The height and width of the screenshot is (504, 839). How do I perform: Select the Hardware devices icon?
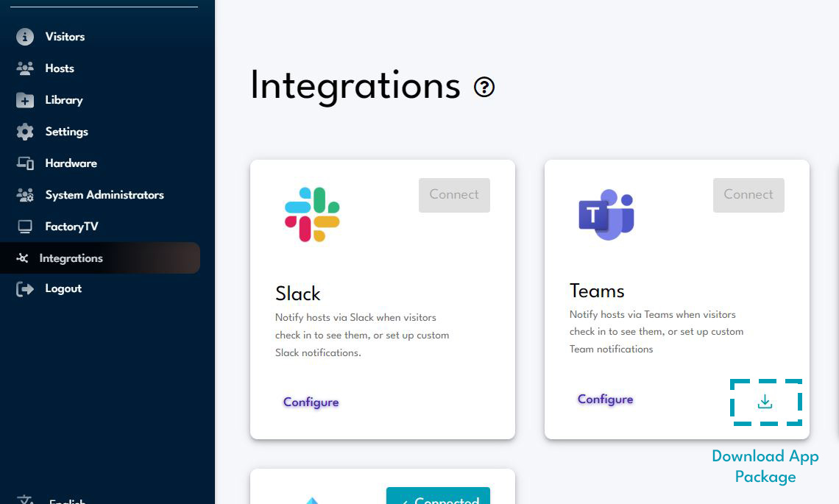(x=25, y=163)
